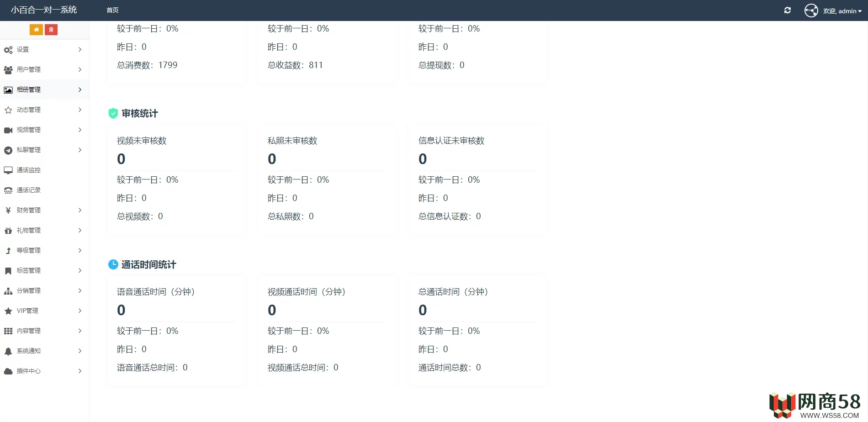This screenshot has height=422, width=868.
Task: Click the 总提现数: 0 text
Action: (x=441, y=65)
